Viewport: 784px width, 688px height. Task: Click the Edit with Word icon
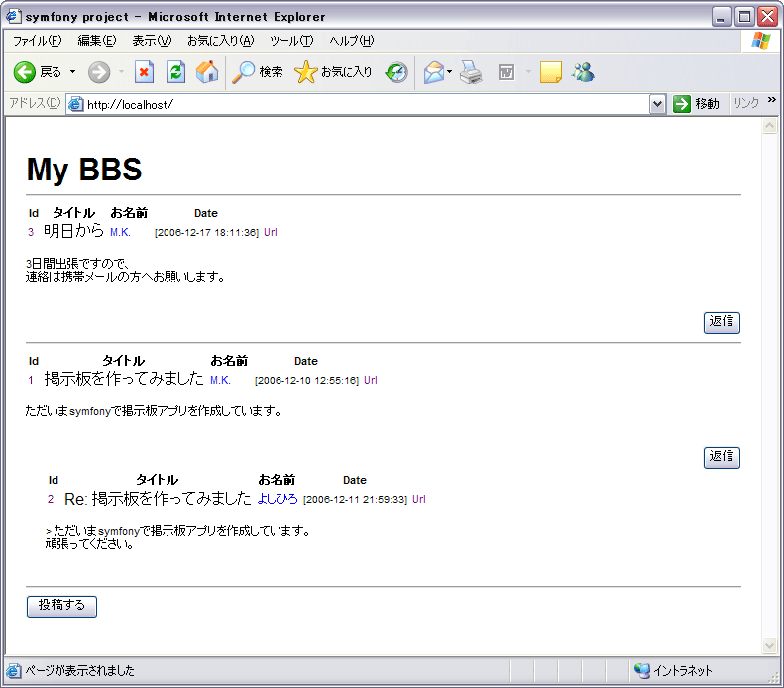click(506, 73)
